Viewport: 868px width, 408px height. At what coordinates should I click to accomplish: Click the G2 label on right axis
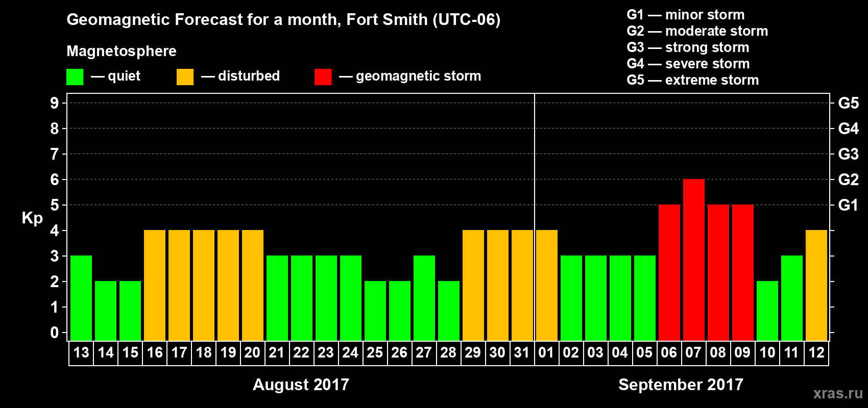[x=849, y=180]
